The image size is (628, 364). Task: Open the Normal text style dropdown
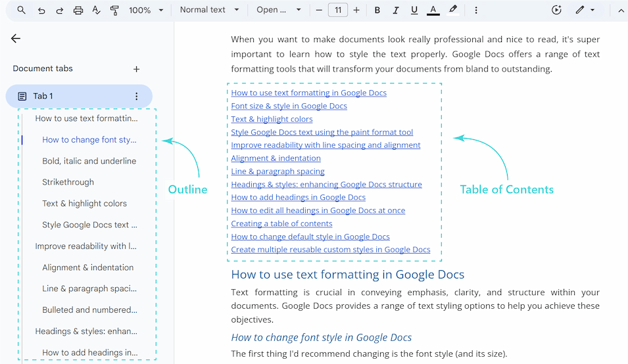(210, 10)
